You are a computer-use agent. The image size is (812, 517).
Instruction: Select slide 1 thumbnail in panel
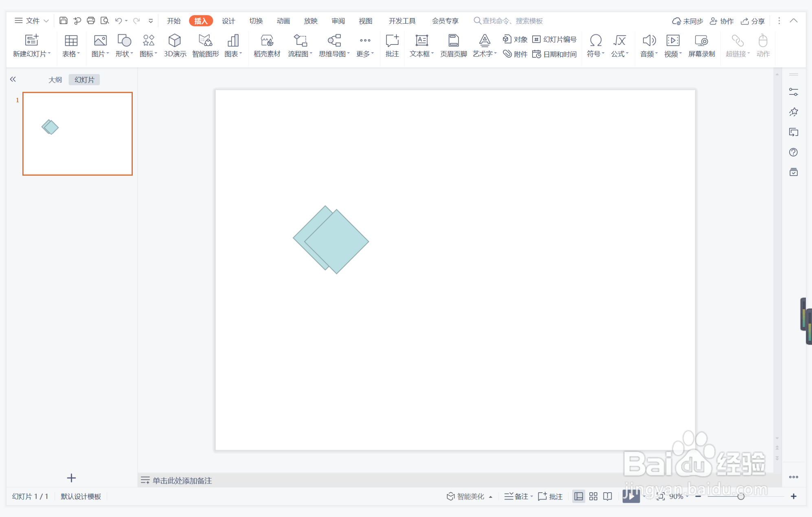point(77,134)
